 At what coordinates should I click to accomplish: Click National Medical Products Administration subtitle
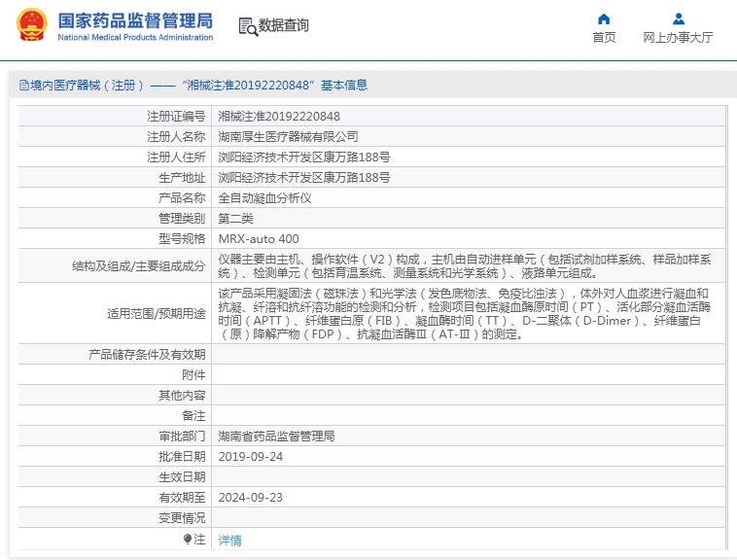(x=135, y=37)
